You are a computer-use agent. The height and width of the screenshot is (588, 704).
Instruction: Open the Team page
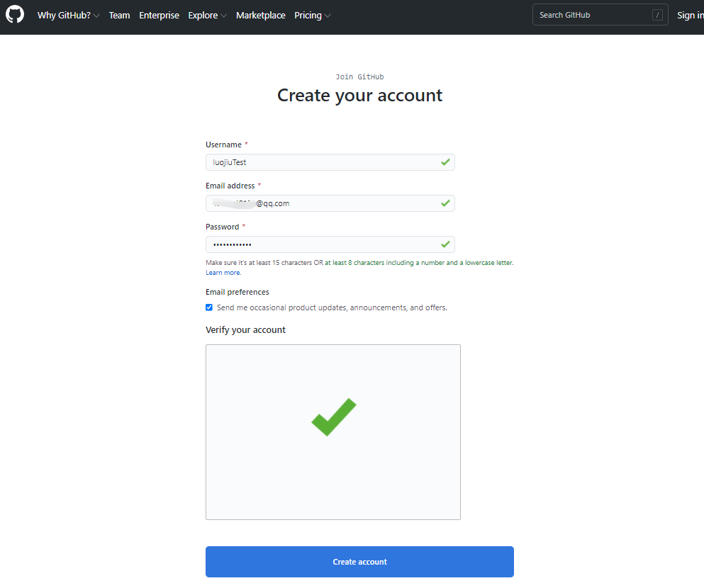click(x=119, y=15)
